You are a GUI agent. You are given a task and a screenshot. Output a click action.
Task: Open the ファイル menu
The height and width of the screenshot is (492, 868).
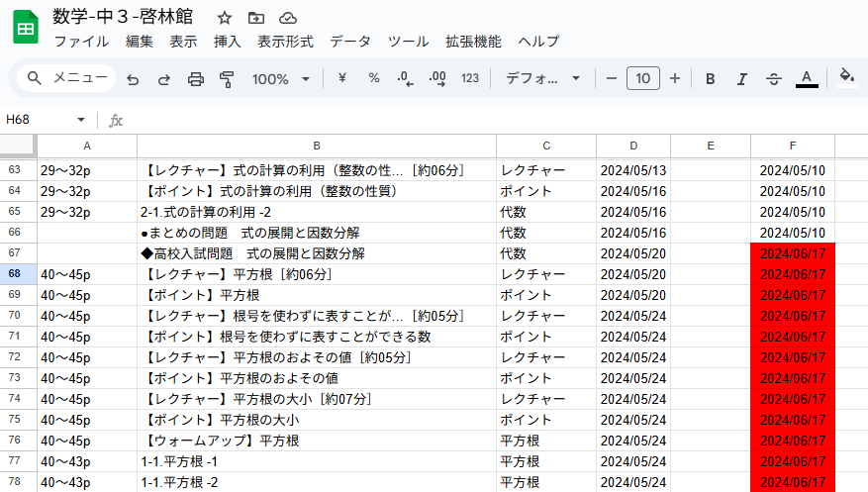coord(81,42)
